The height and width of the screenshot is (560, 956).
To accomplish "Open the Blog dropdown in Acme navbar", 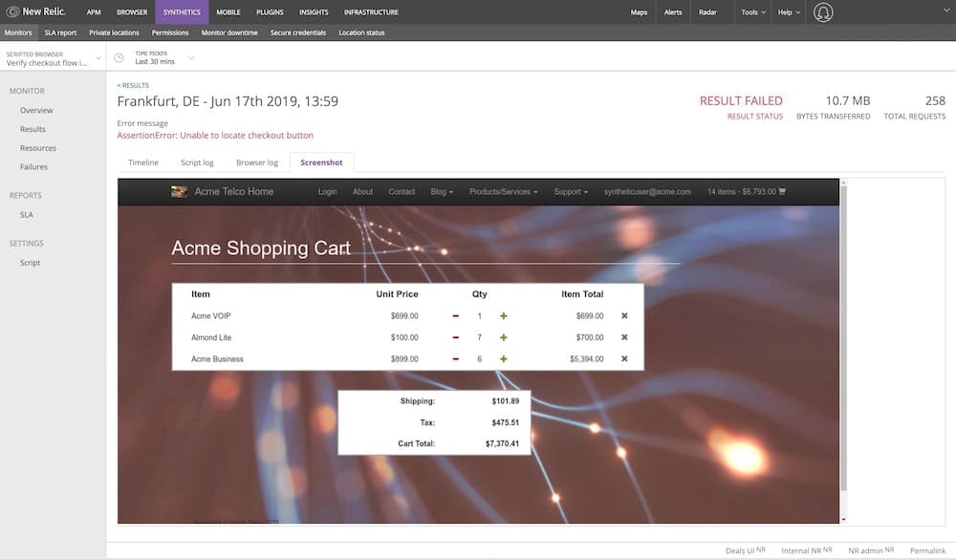I will coord(442,191).
